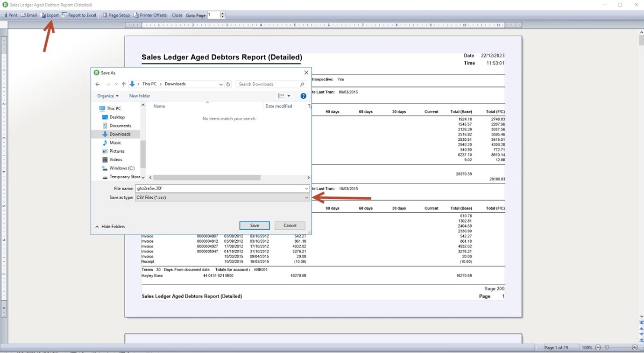Screen dimensions: 644x353
Task: Click the report scroll-down arrow
Action: coord(642,317)
